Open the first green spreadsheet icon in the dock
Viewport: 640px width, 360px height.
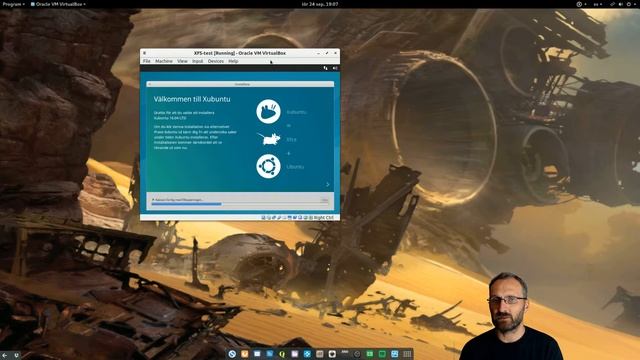370,354
